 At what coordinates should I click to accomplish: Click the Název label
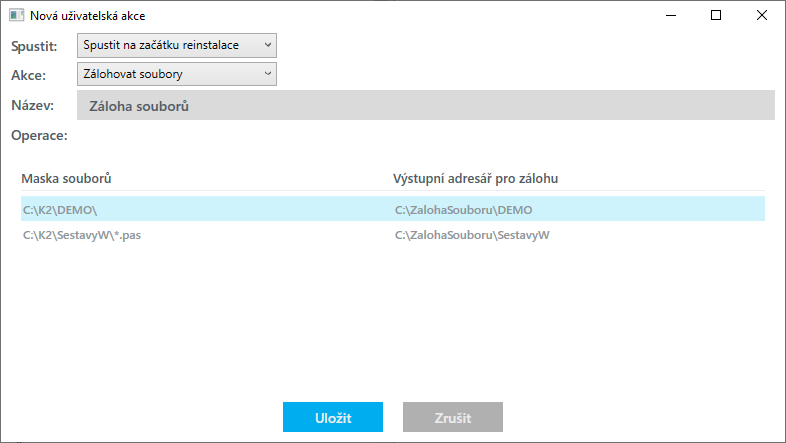(x=32, y=105)
